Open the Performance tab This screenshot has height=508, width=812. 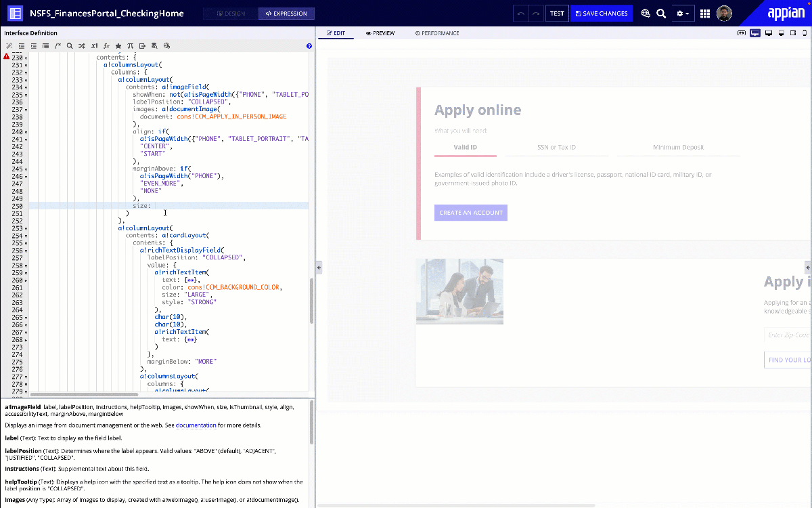(437, 33)
